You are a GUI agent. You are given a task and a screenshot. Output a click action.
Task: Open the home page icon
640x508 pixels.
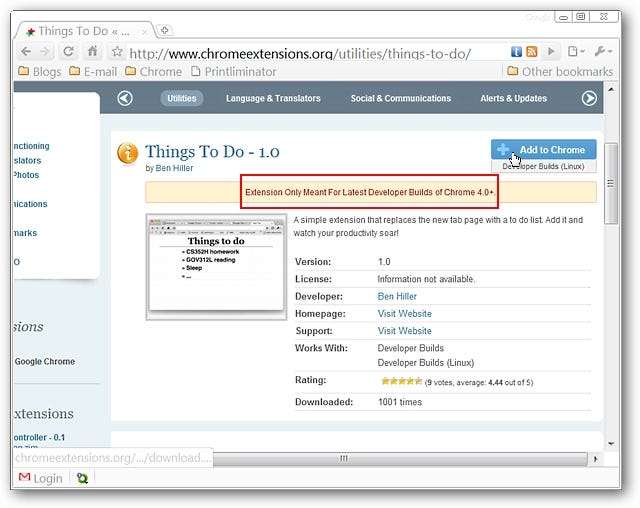click(x=93, y=51)
